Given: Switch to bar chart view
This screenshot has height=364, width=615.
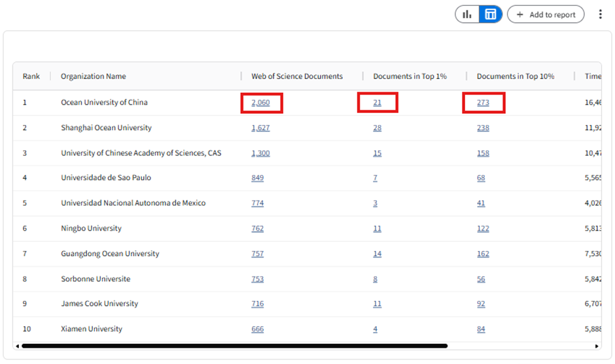Looking at the screenshot, I should click(467, 14).
